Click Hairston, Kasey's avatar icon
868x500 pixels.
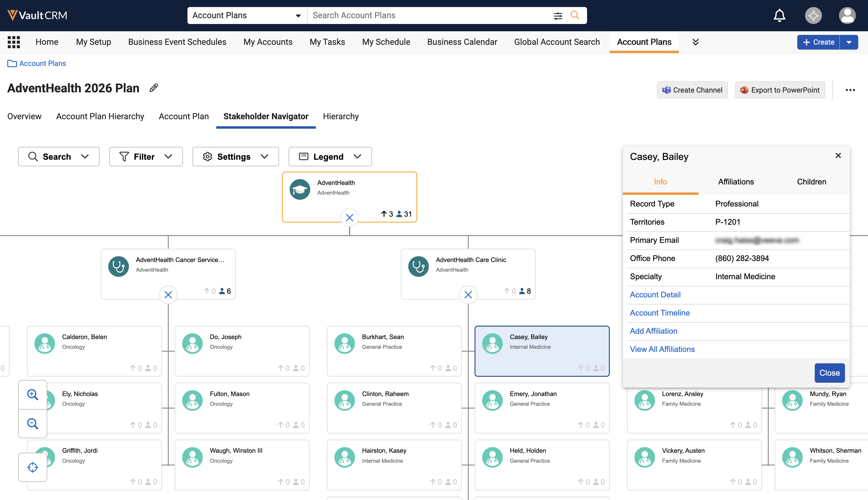(344, 457)
